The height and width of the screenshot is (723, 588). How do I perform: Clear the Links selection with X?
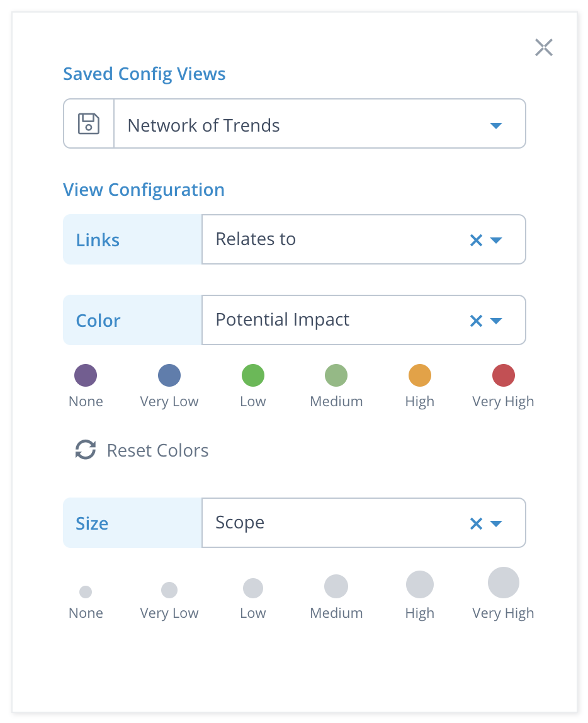pos(476,240)
